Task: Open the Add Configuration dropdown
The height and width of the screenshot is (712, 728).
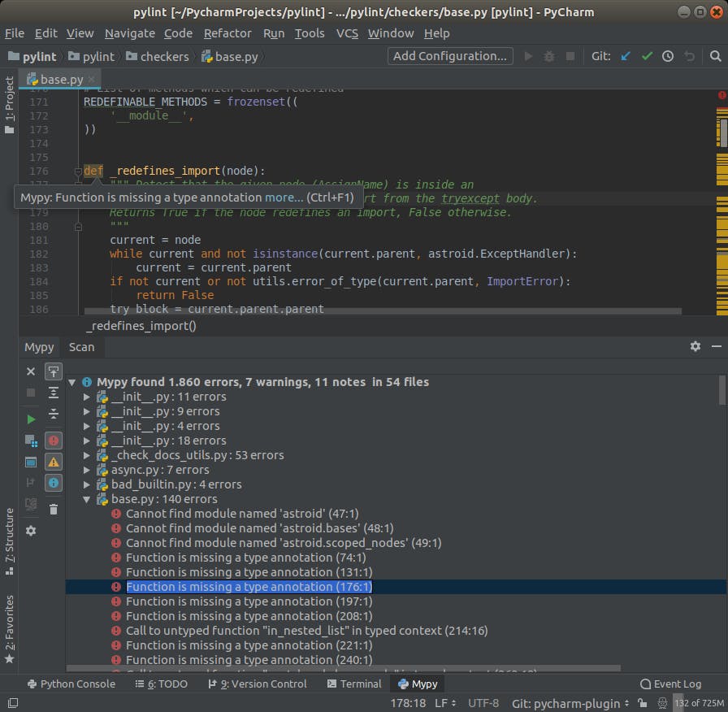Action: click(x=449, y=56)
